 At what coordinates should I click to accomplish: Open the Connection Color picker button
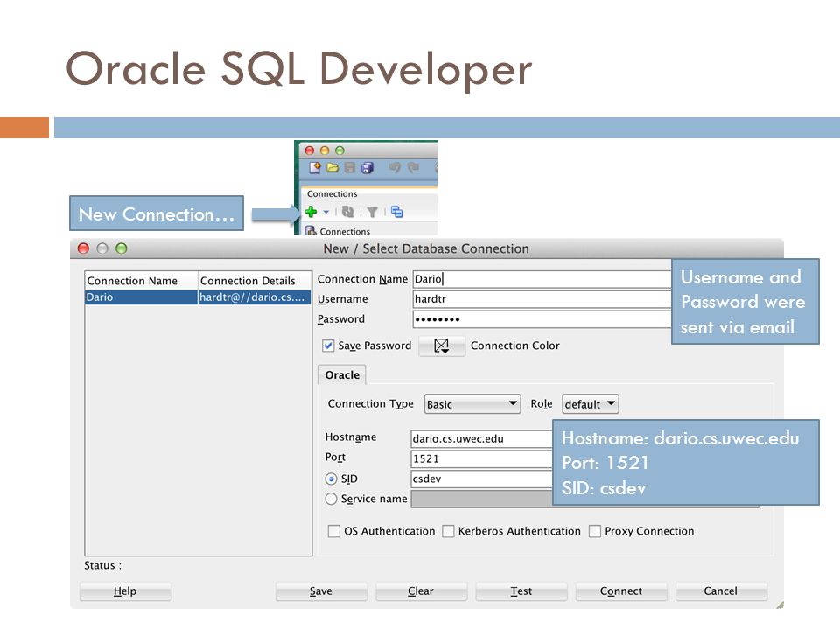click(441, 346)
